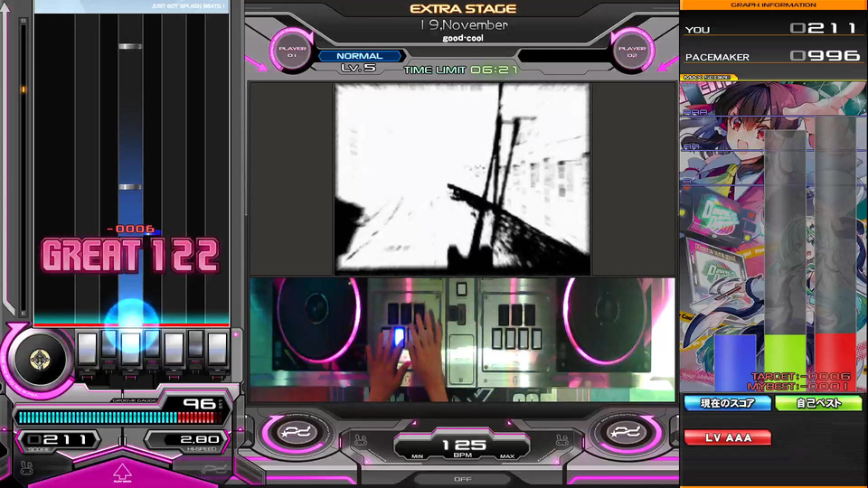Click the rabbit icon left of BPM
Image resolution: width=868 pixels, height=488 pixels.
[x=361, y=441]
